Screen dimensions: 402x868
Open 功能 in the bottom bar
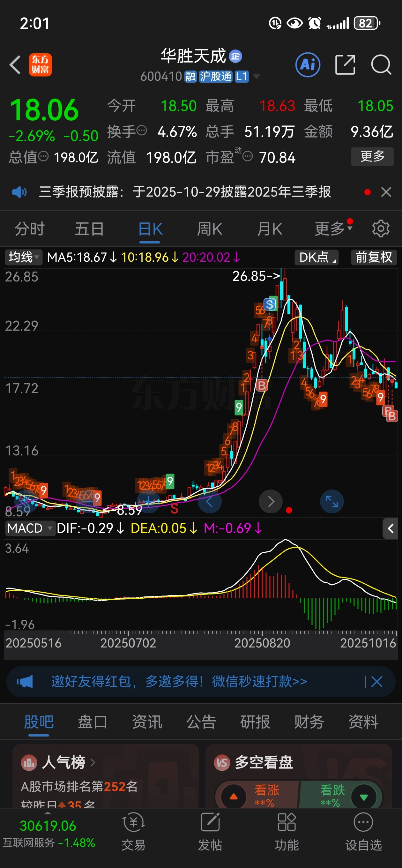(x=287, y=831)
